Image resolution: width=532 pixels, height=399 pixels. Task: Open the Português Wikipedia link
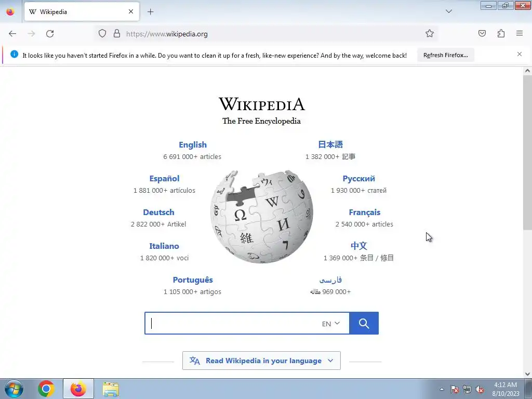pyautogui.click(x=193, y=280)
